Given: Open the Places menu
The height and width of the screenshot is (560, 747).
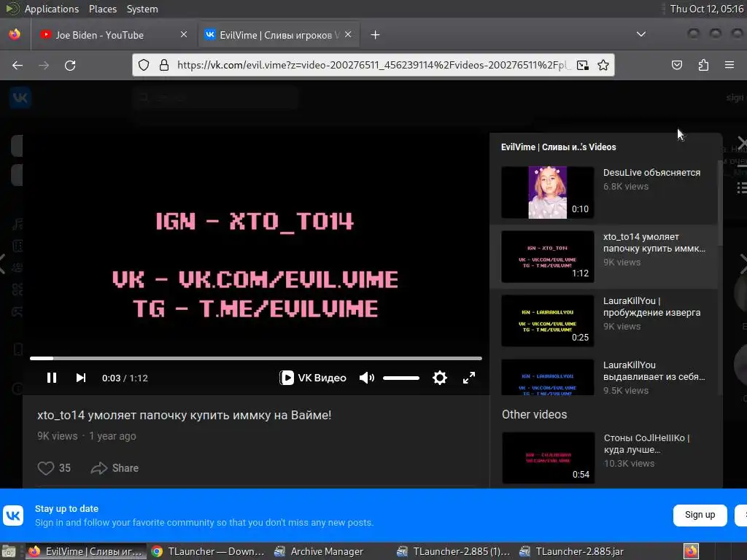Looking at the screenshot, I should point(102,9).
